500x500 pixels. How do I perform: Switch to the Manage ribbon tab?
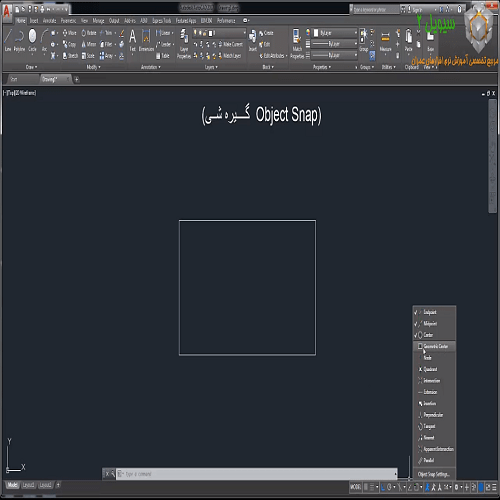(98, 21)
